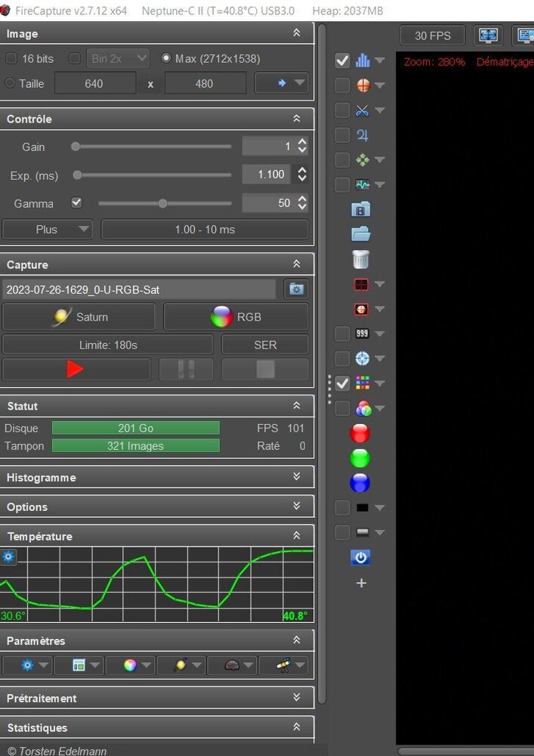Click the red reticle crosshair icon
Screen dimensions: 534x756
coord(363,85)
